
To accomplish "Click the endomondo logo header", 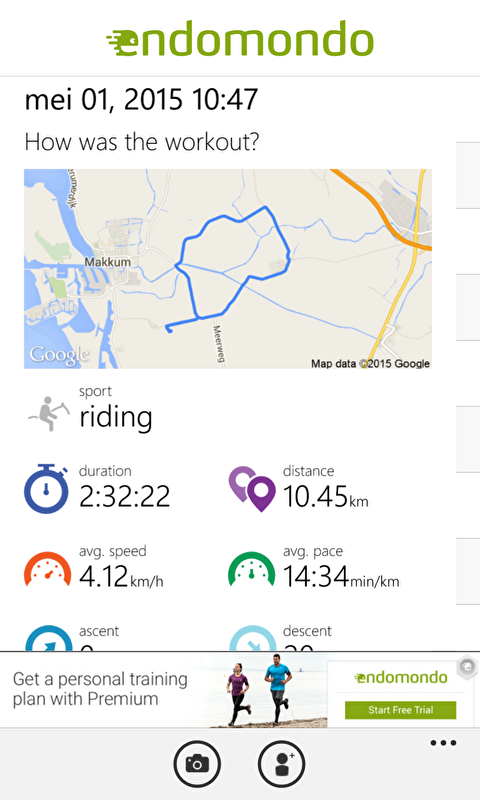I will [x=240, y=39].
